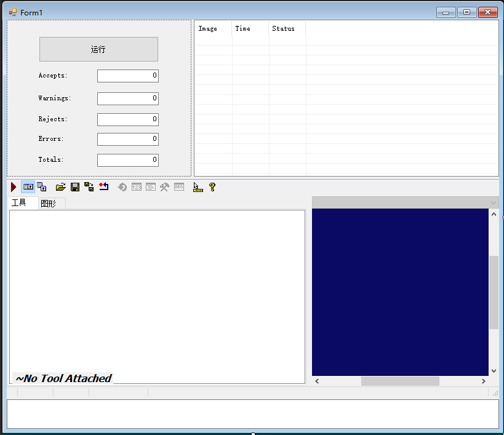This screenshot has height=435, width=504.
Task: Click the display scroll down arrow
Action: pyautogui.click(x=494, y=371)
